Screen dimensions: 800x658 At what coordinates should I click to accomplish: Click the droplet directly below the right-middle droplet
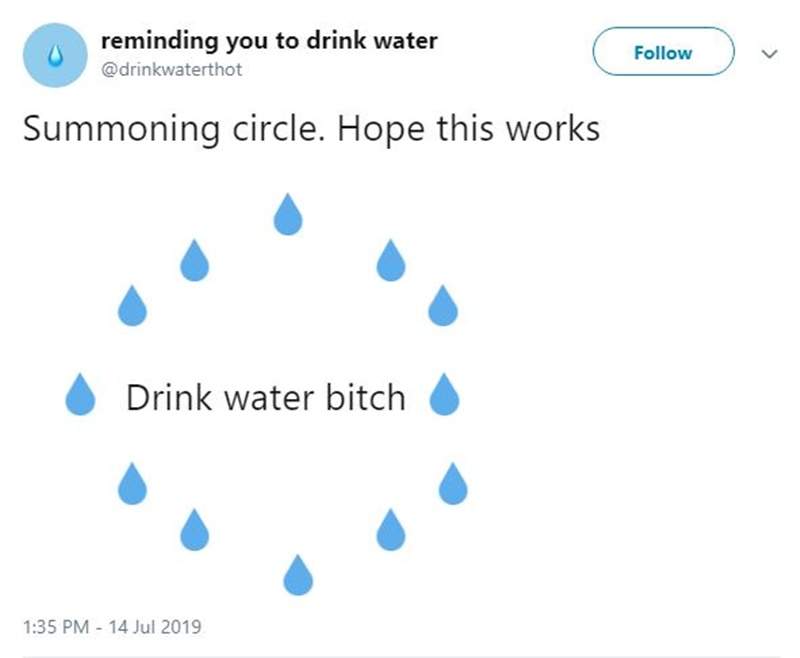[453, 484]
